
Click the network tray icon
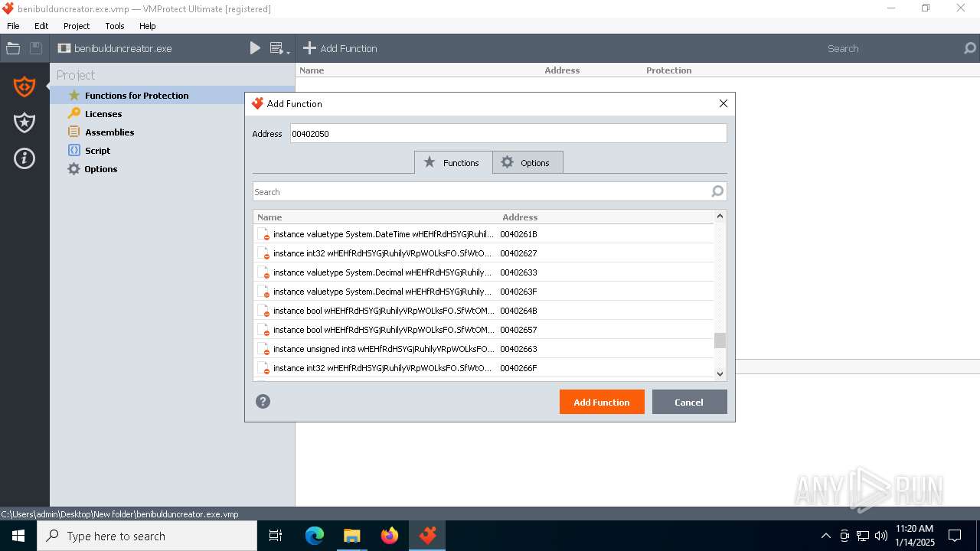pyautogui.click(x=863, y=536)
